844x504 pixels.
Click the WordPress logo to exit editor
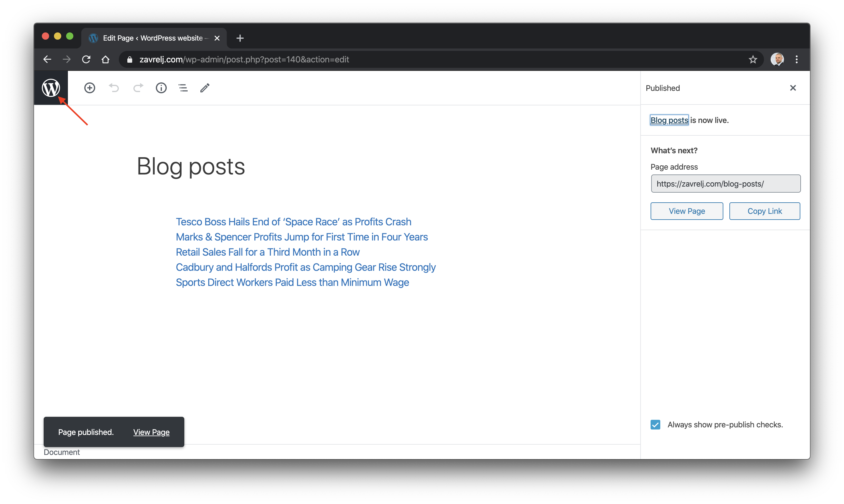(51, 88)
